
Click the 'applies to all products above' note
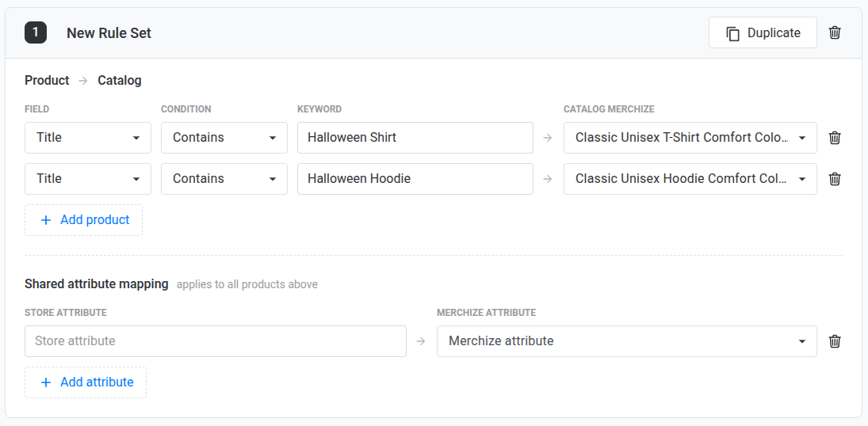247,284
